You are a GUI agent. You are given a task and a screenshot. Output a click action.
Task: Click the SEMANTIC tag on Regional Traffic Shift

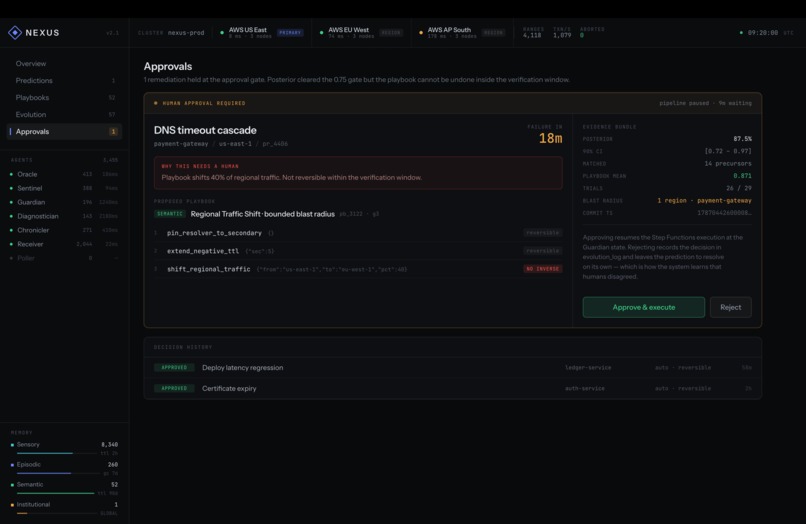tap(170, 214)
